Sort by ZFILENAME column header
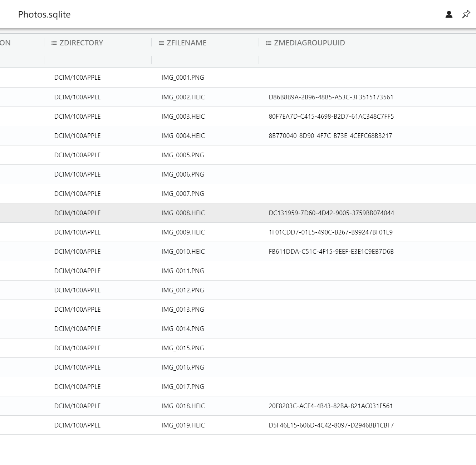Image resolution: width=476 pixels, height=465 pixels. pyautogui.click(x=186, y=43)
